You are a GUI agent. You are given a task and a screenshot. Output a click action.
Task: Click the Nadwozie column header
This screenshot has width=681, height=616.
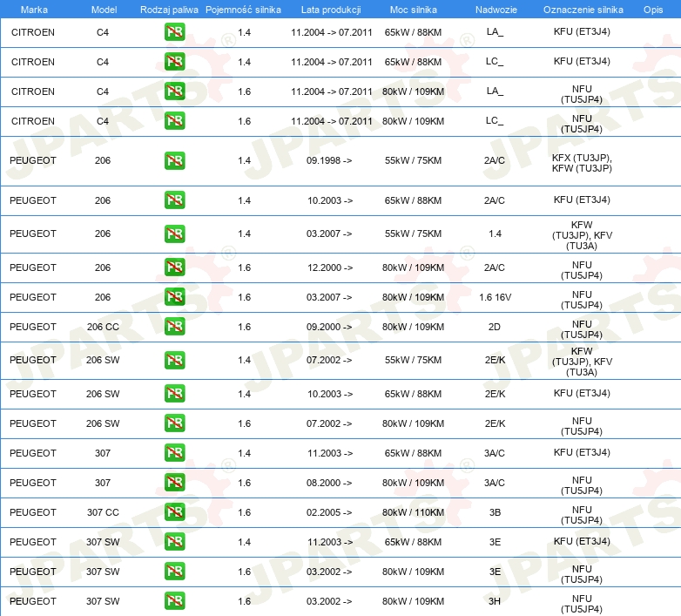click(x=496, y=10)
